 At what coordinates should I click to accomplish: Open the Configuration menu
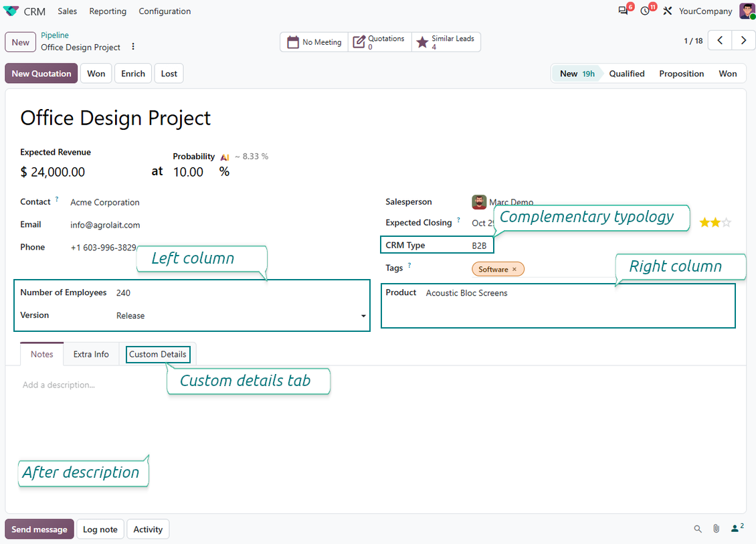(165, 11)
